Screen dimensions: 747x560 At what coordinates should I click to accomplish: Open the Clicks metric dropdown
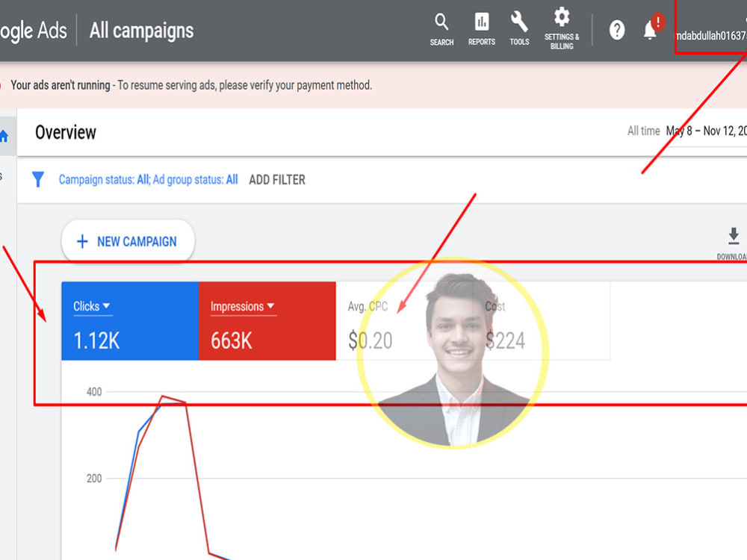pos(91,306)
